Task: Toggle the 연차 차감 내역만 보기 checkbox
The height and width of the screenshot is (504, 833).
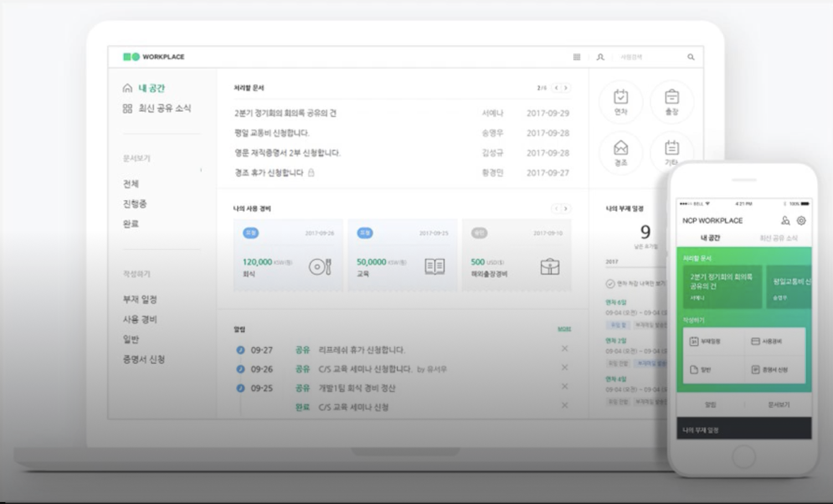Action: tap(610, 284)
